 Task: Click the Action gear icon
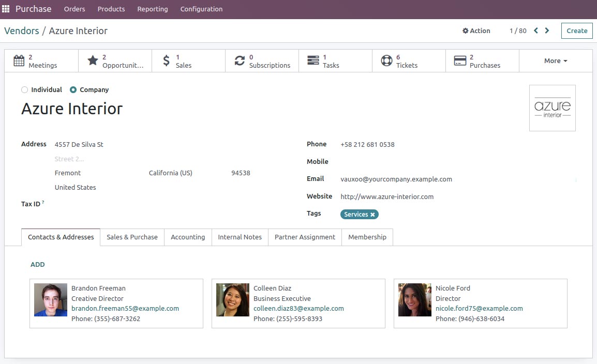(465, 31)
